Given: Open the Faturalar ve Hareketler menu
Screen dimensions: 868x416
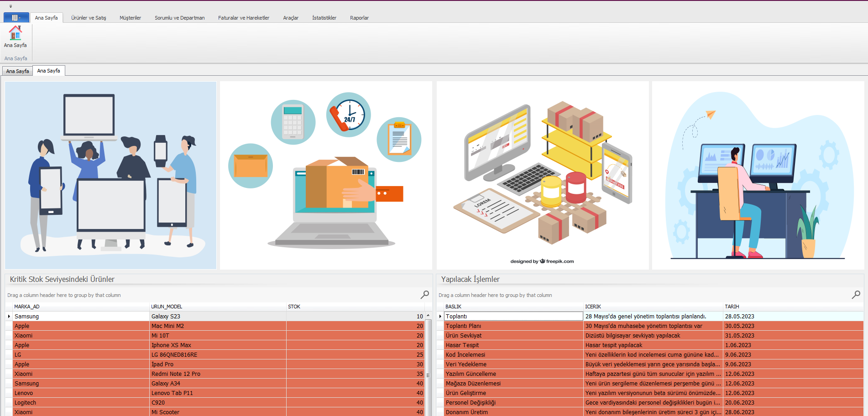Looking at the screenshot, I should [243, 18].
